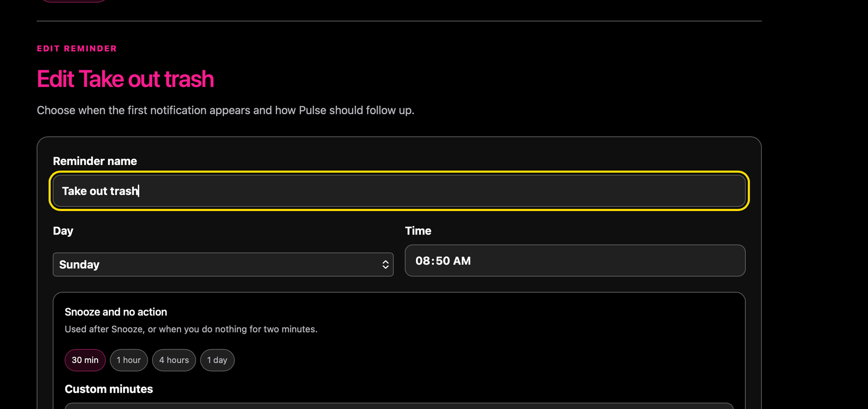Click the 'EDIT REMINDER' label text
This screenshot has width=868, height=409.
click(77, 48)
